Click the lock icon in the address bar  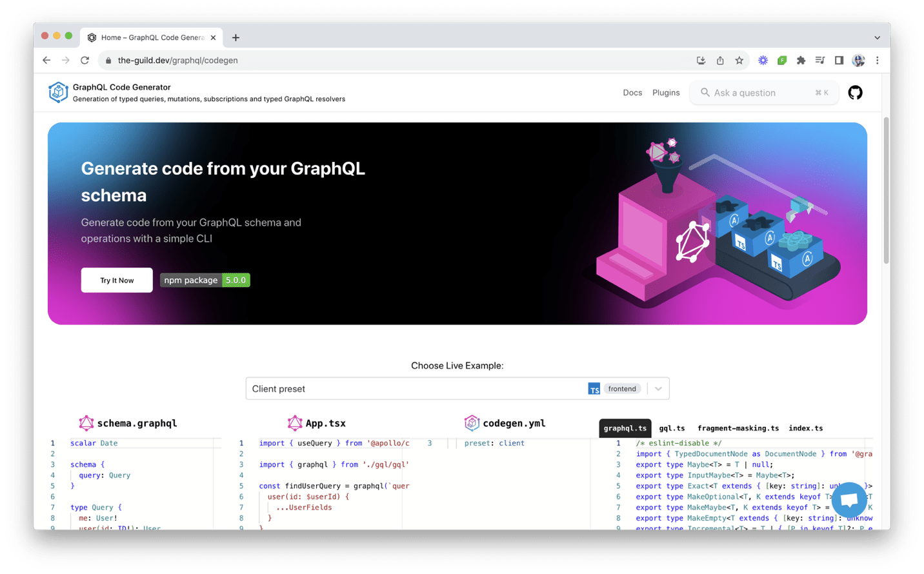coord(108,61)
